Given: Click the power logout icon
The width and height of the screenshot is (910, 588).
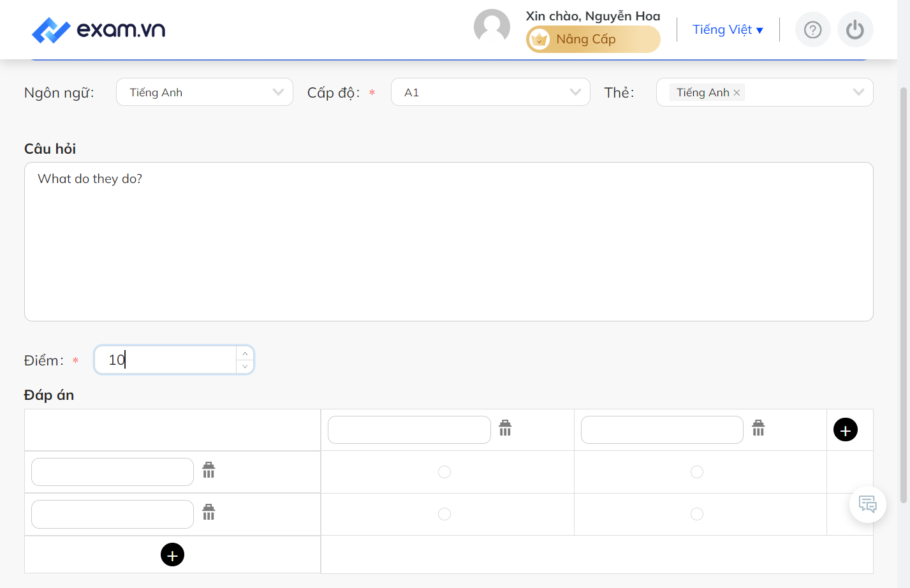Looking at the screenshot, I should pos(855,30).
